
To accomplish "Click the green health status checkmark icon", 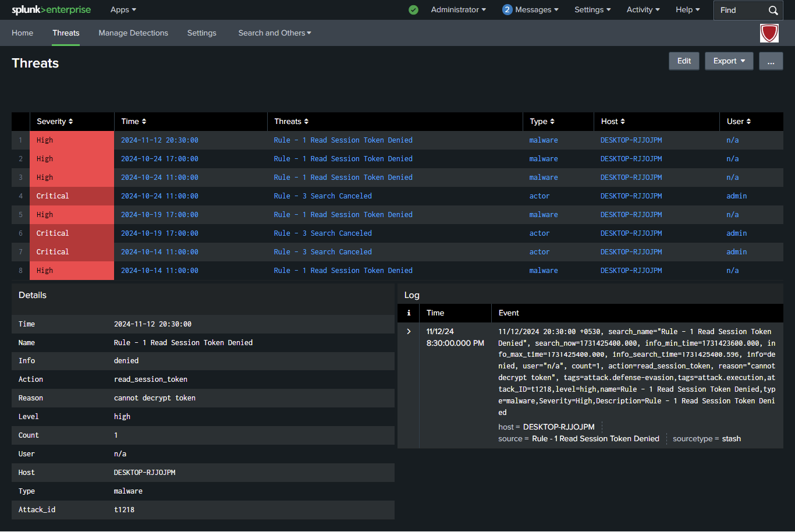I will (x=413, y=10).
